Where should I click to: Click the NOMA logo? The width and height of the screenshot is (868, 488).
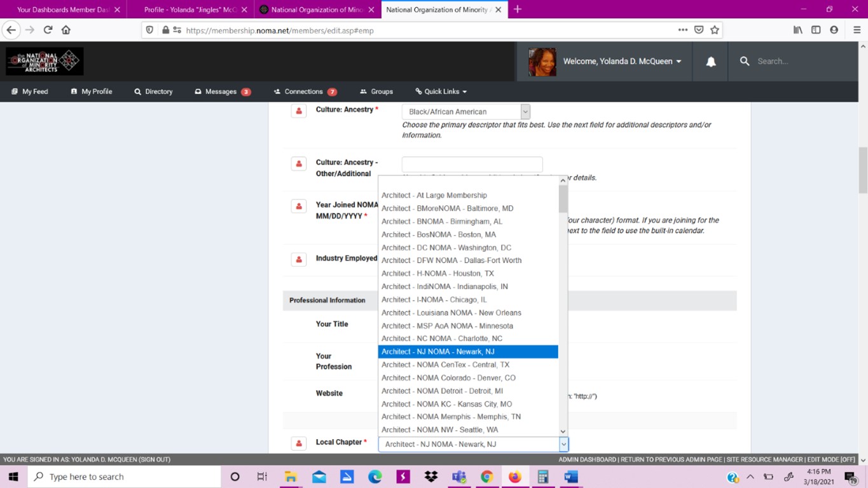click(x=45, y=62)
